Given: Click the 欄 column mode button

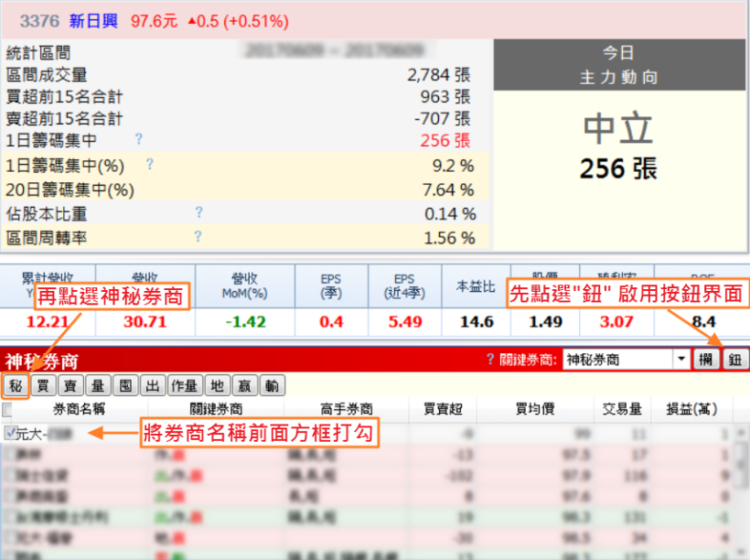Looking at the screenshot, I should pos(706,359).
